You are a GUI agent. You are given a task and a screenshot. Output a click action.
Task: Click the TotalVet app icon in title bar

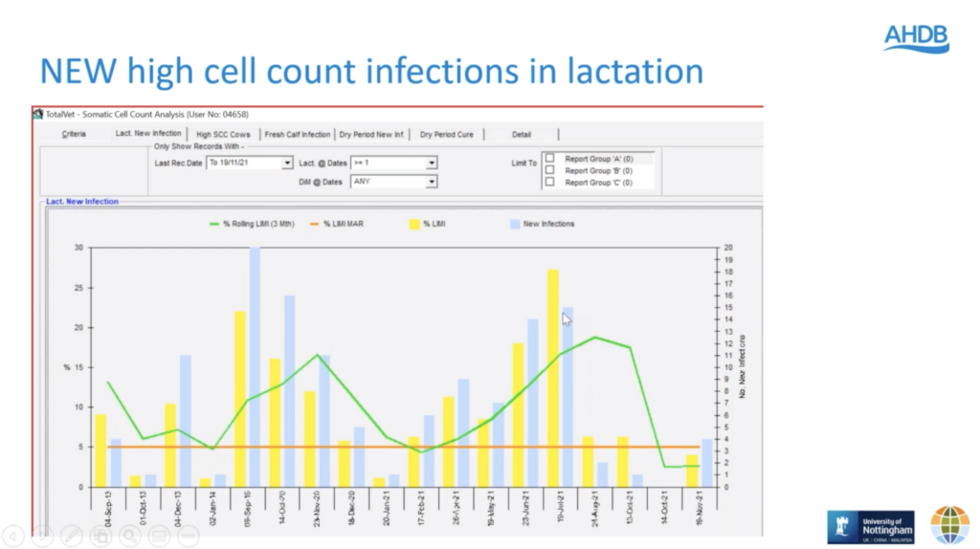coord(38,114)
